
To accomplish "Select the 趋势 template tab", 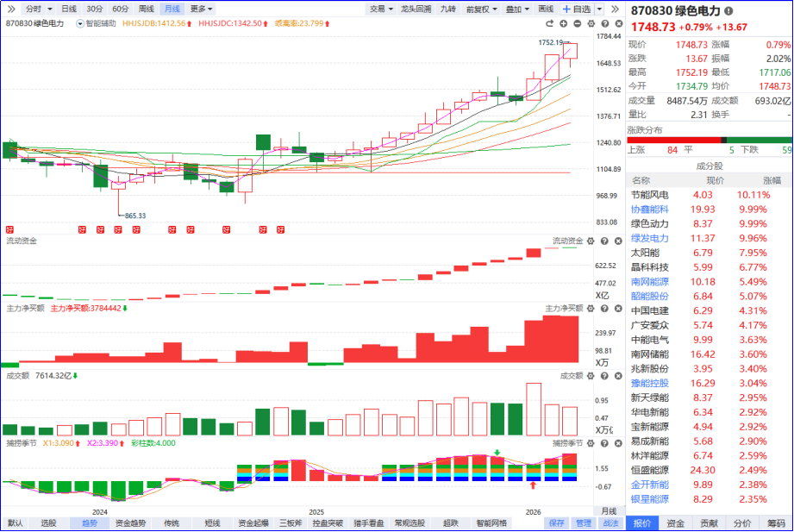I will pos(90,523).
